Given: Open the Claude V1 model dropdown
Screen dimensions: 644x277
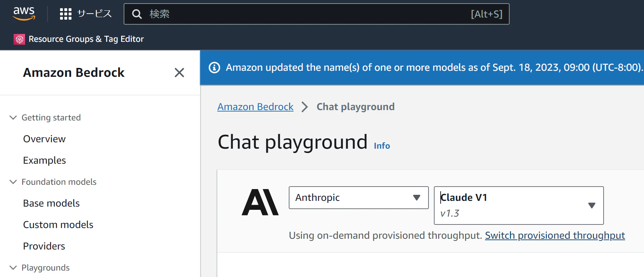Looking at the screenshot, I should (519, 206).
